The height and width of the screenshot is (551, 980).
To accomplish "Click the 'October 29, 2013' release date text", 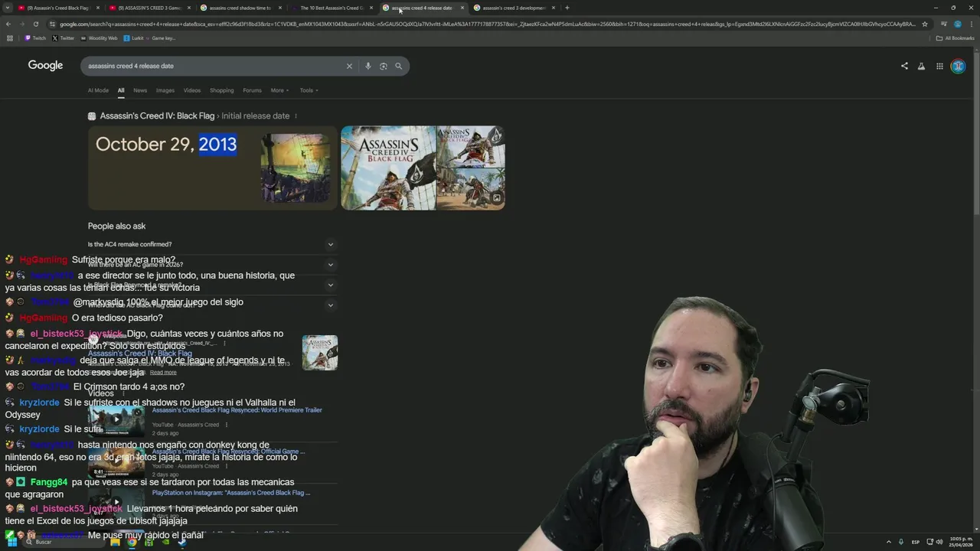I will pos(166,145).
